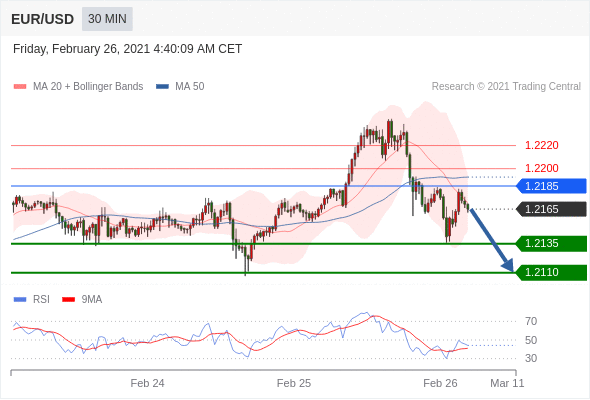The image size is (590, 400).
Task: Click the RSI 50 level label
Action: pyautogui.click(x=531, y=340)
